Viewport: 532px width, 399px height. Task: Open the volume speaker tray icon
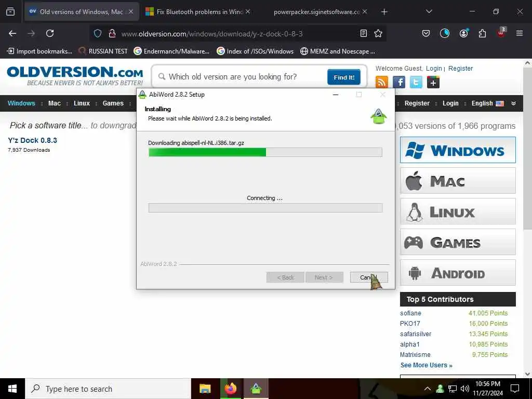(465, 389)
